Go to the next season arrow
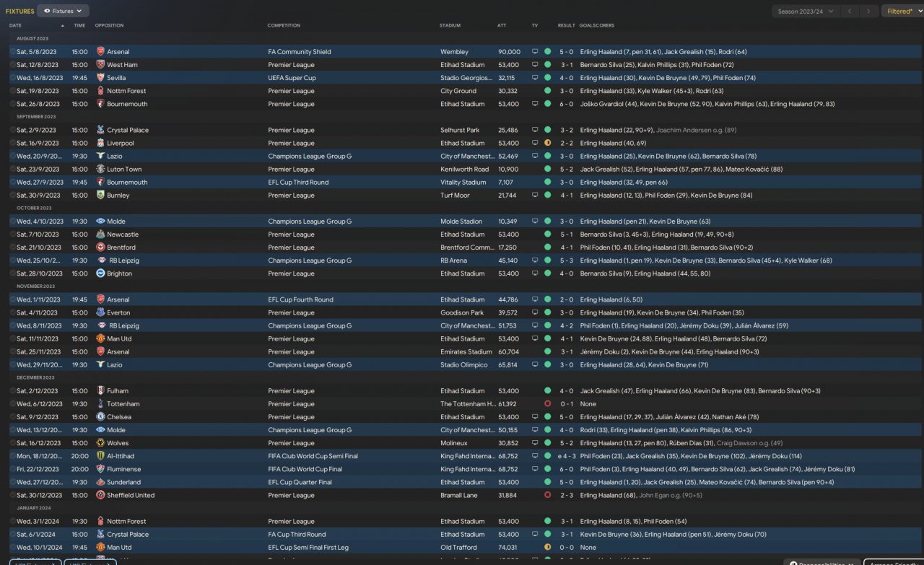Screen dimensions: 924x565 click(869, 12)
